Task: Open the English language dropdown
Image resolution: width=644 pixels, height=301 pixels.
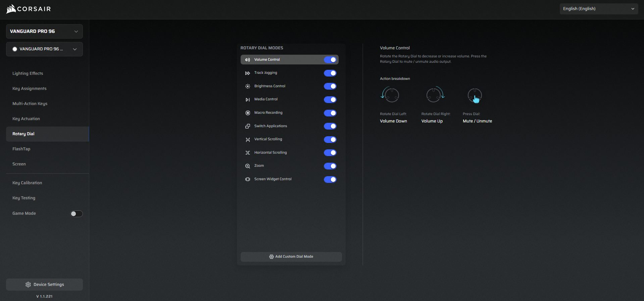Action: tap(599, 9)
